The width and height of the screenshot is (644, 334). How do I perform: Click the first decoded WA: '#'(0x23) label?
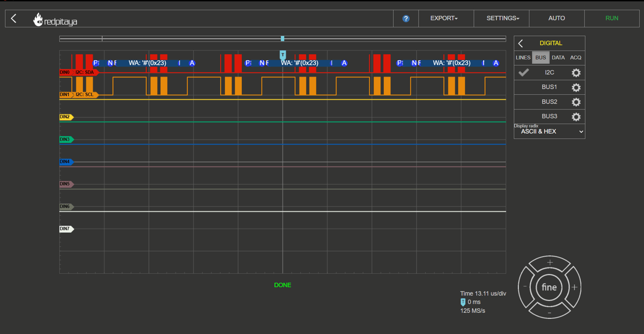[147, 63]
